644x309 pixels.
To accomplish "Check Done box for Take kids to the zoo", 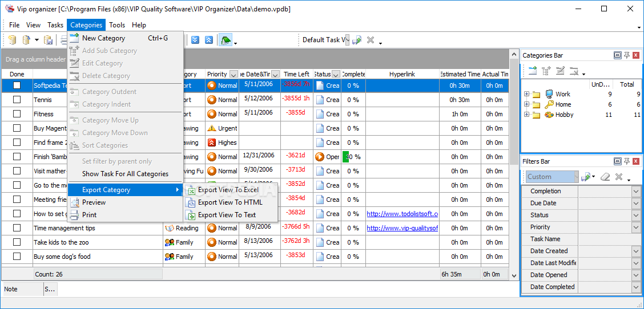I will (17, 242).
